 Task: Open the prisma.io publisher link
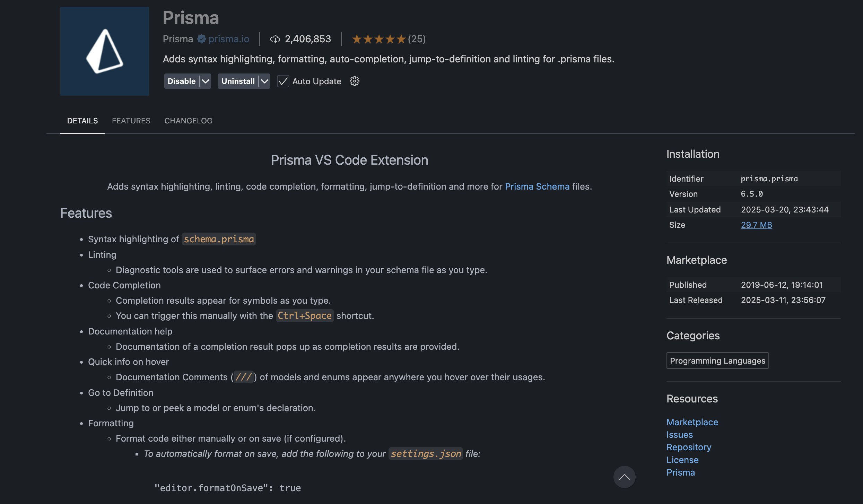[x=229, y=39]
